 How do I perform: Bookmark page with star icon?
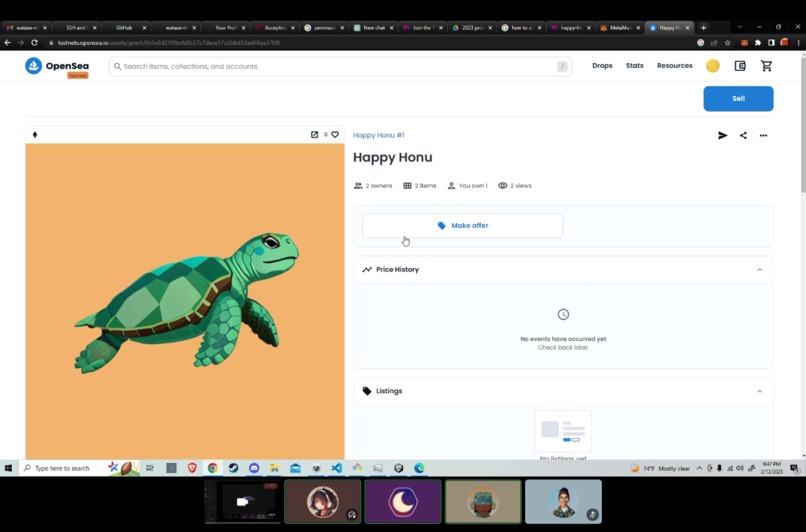(727, 43)
